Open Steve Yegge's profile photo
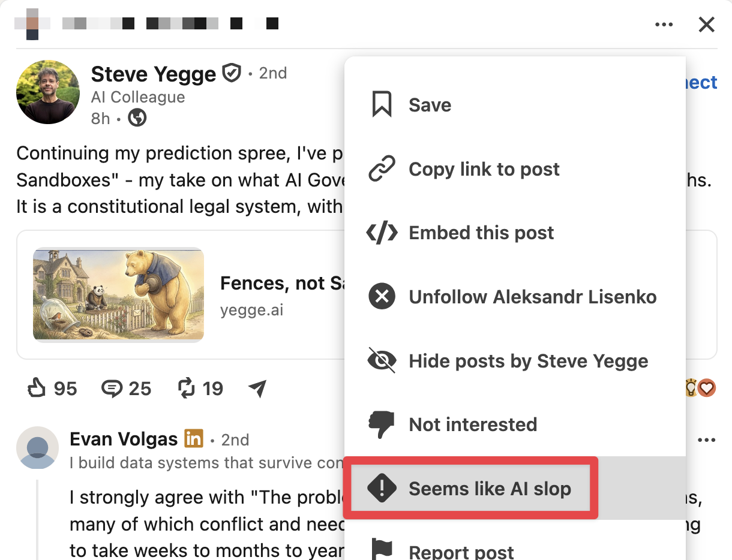The image size is (732, 560). point(48,92)
